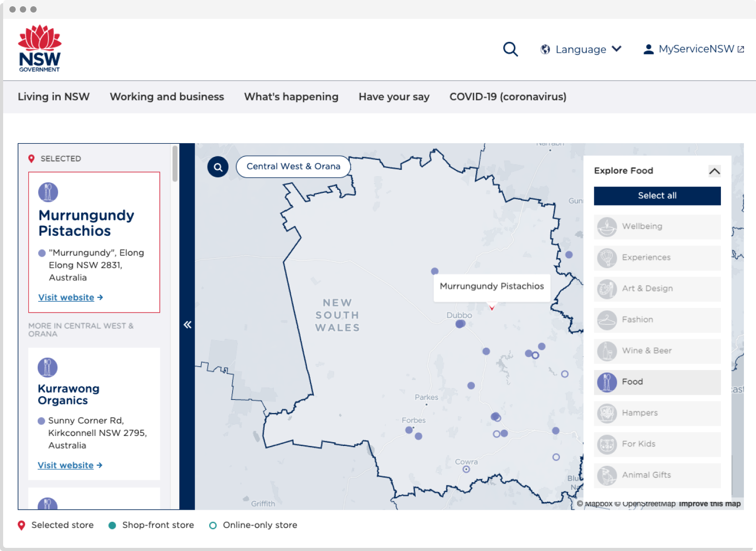Click the store list scrollbar
756x551 pixels.
pyautogui.click(x=175, y=164)
